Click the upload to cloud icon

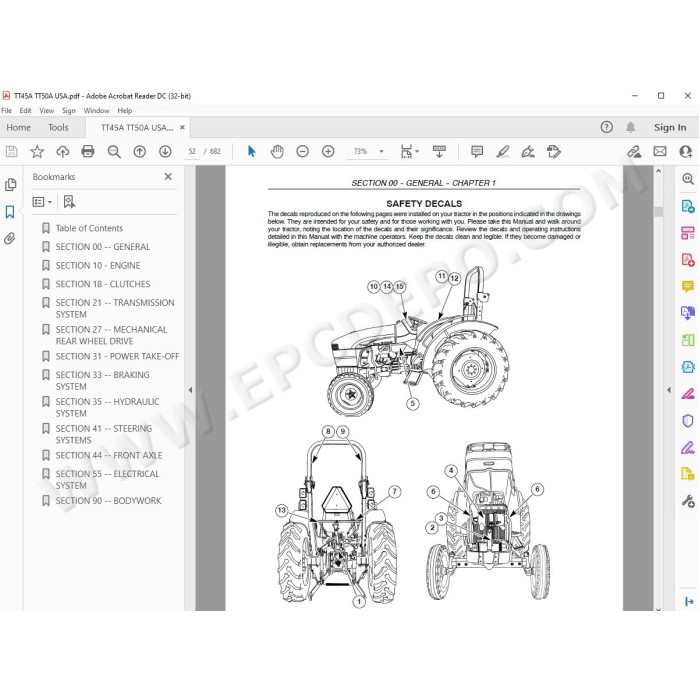tap(62, 152)
